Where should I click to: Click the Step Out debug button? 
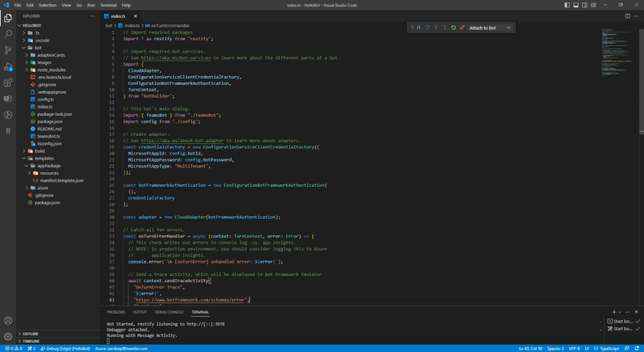coord(445,28)
